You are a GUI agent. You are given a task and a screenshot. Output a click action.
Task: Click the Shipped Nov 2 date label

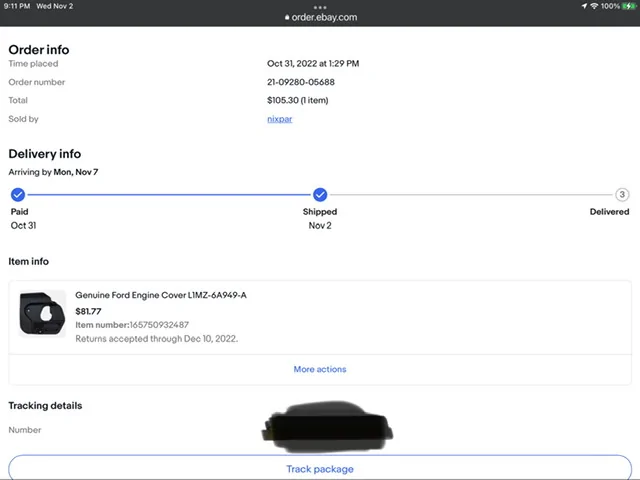(x=320, y=225)
